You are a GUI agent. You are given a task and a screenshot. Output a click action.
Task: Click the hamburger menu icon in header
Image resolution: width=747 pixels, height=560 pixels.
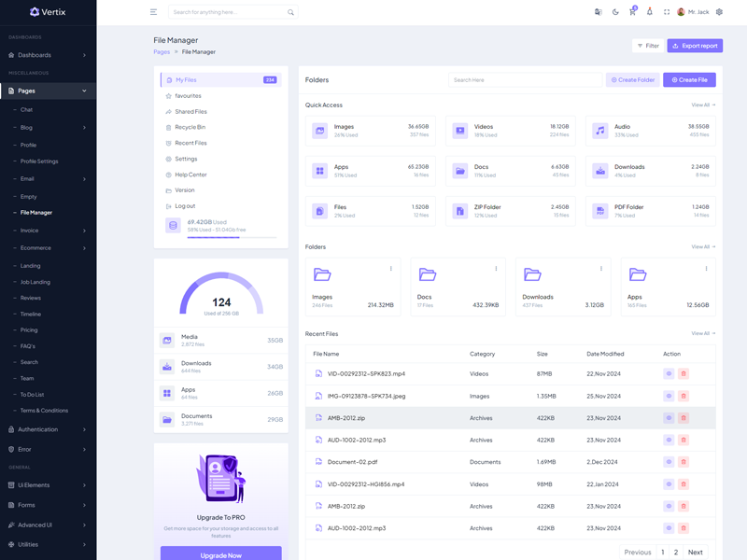click(x=153, y=12)
